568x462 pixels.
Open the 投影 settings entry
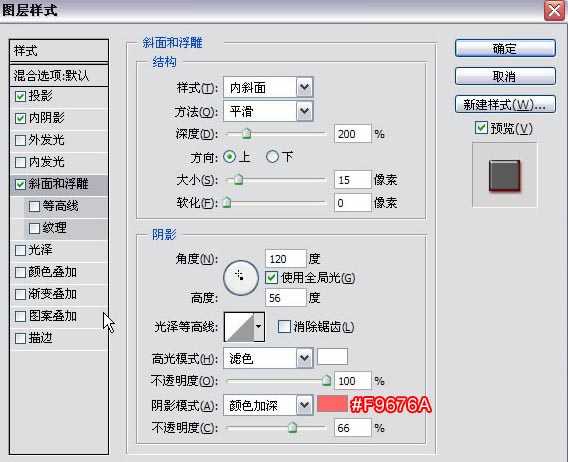coord(41,96)
